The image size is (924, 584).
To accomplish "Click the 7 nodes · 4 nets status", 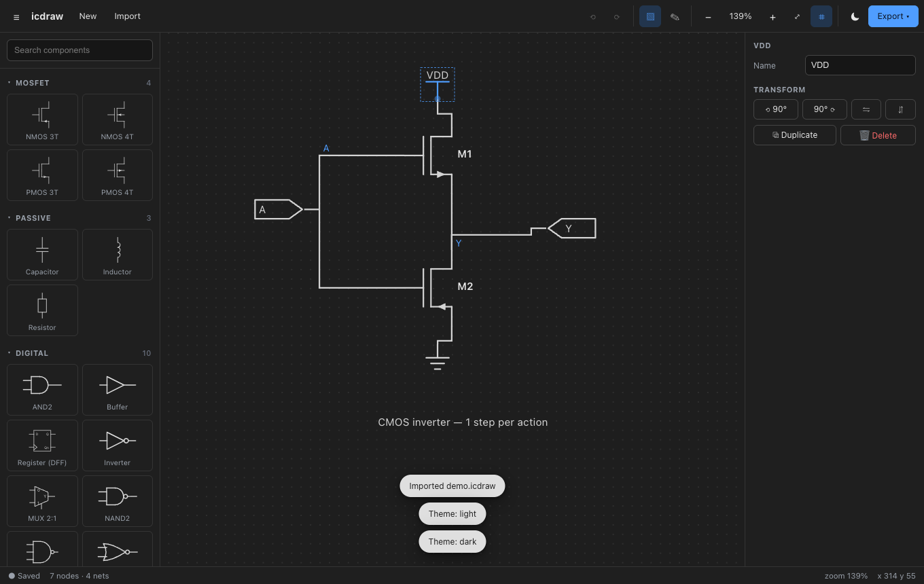I will click(79, 576).
